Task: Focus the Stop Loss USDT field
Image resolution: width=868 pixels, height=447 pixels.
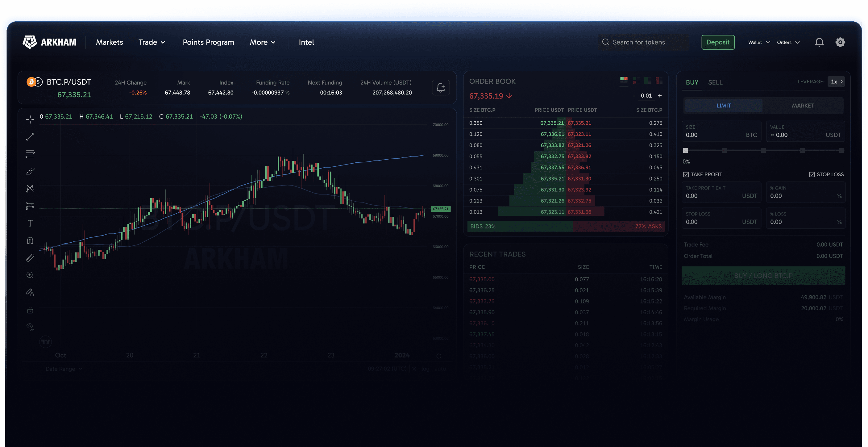Action: 721,219
